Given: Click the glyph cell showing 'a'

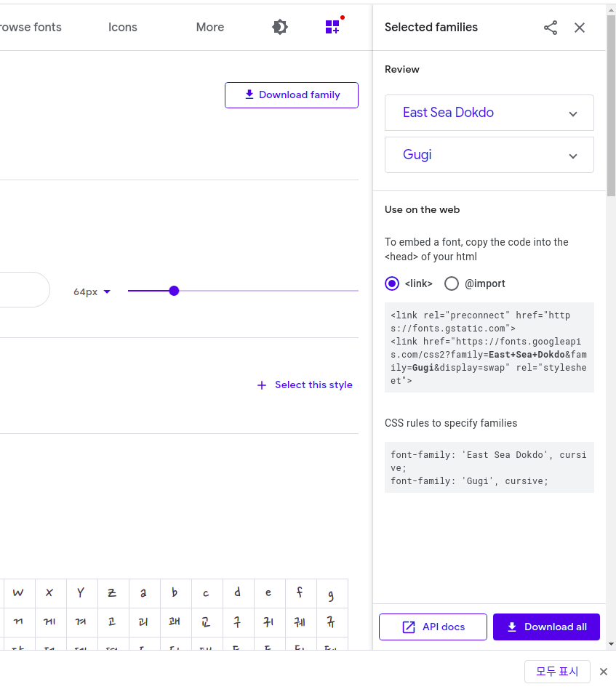Looking at the screenshot, I should [x=145, y=593].
